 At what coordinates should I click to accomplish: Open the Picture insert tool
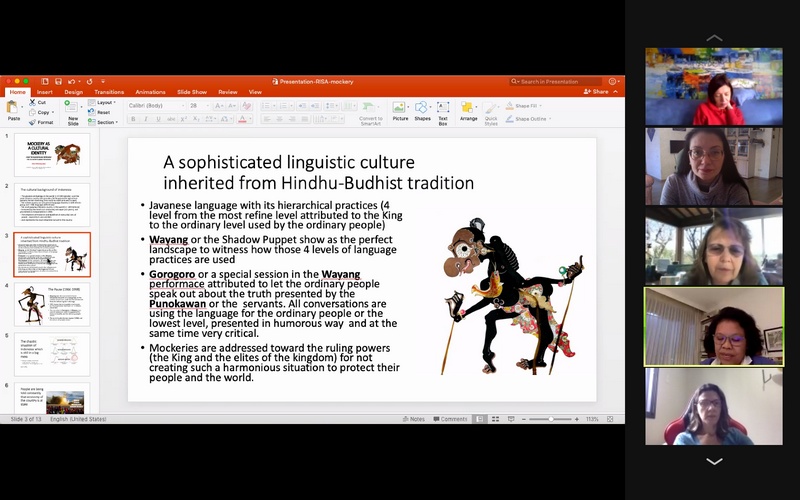pyautogui.click(x=400, y=109)
